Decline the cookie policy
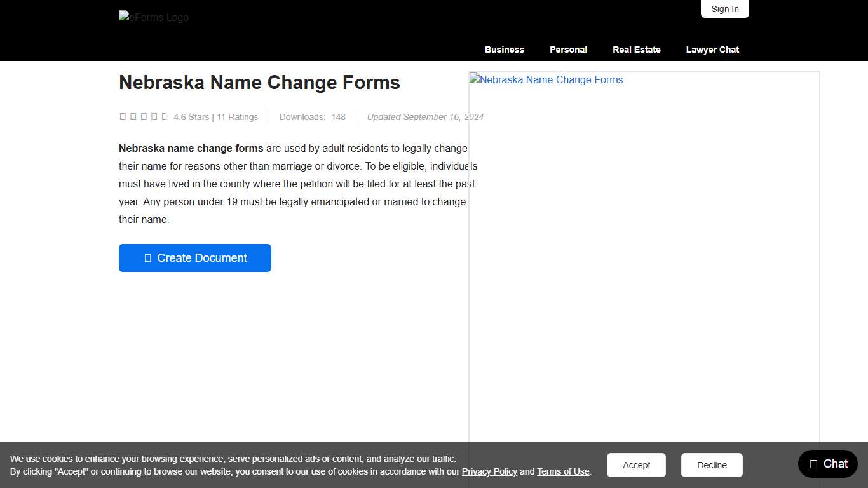The height and width of the screenshot is (488, 868). (711, 464)
